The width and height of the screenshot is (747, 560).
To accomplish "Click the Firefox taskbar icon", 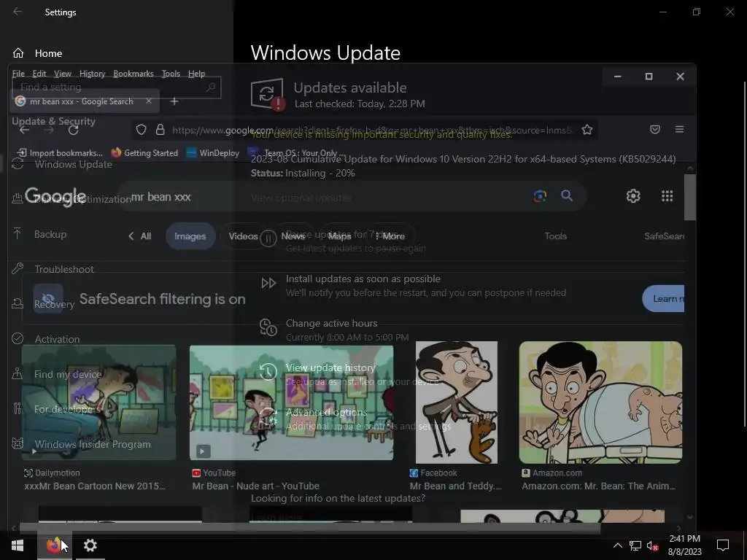I will click(x=54, y=545).
